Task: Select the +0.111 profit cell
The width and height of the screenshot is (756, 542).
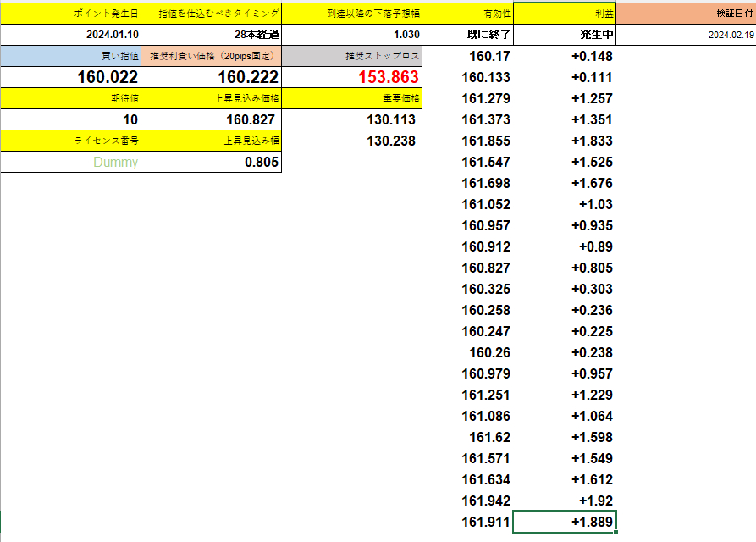Action: [565, 77]
